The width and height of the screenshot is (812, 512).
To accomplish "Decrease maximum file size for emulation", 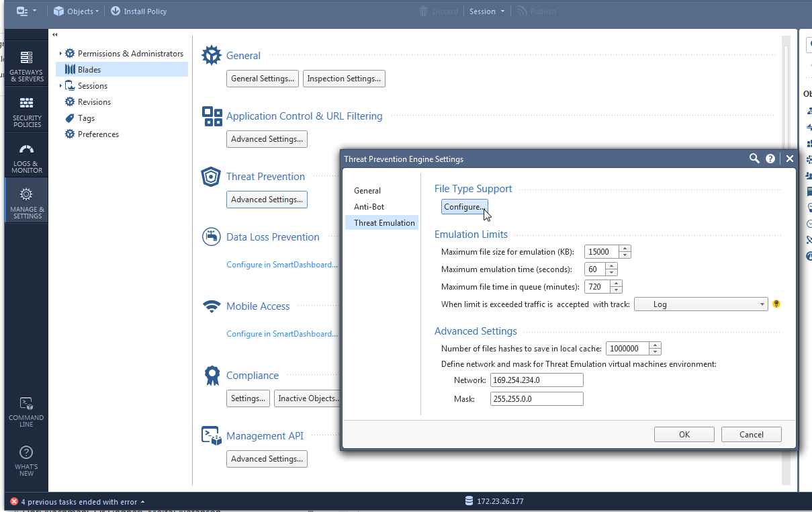I will (625, 255).
